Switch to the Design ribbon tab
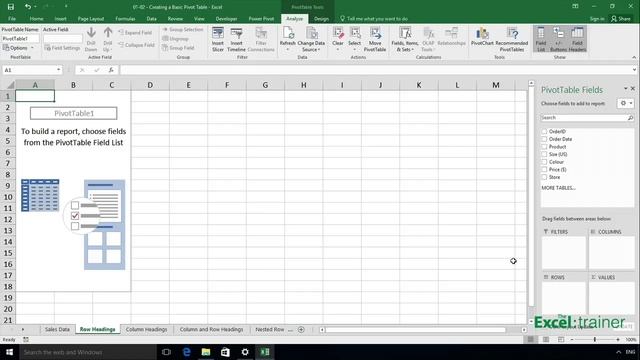 tap(321, 19)
